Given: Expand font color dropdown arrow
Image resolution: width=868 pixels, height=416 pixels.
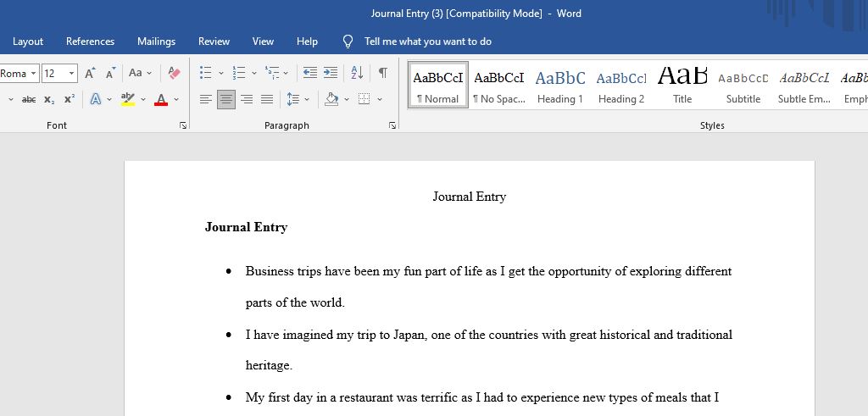Looking at the screenshot, I should [x=176, y=100].
